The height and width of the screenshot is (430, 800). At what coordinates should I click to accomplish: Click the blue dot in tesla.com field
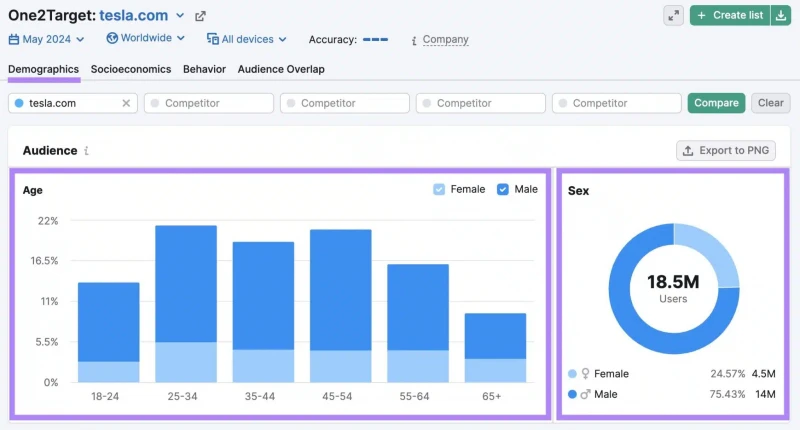pos(19,103)
